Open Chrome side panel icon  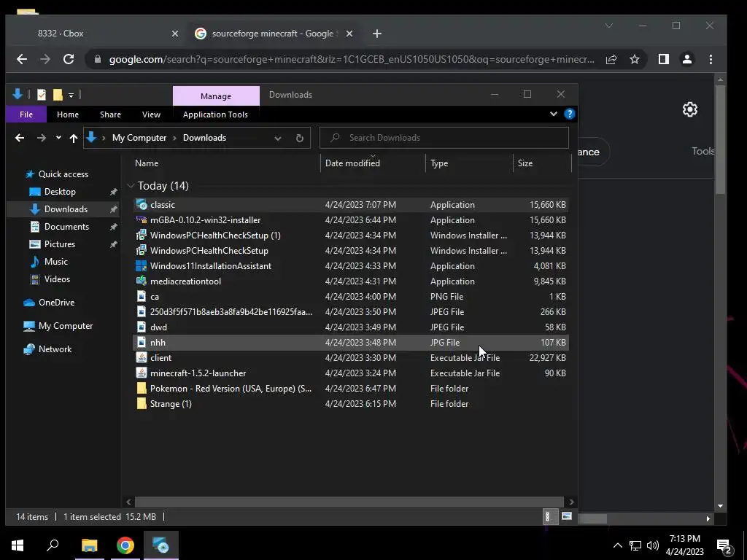(x=664, y=59)
